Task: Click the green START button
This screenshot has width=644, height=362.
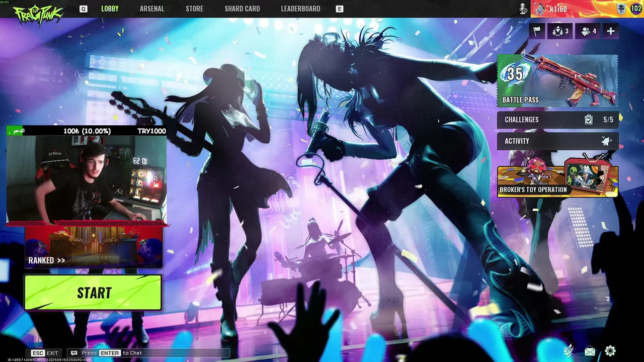Action: (x=93, y=293)
